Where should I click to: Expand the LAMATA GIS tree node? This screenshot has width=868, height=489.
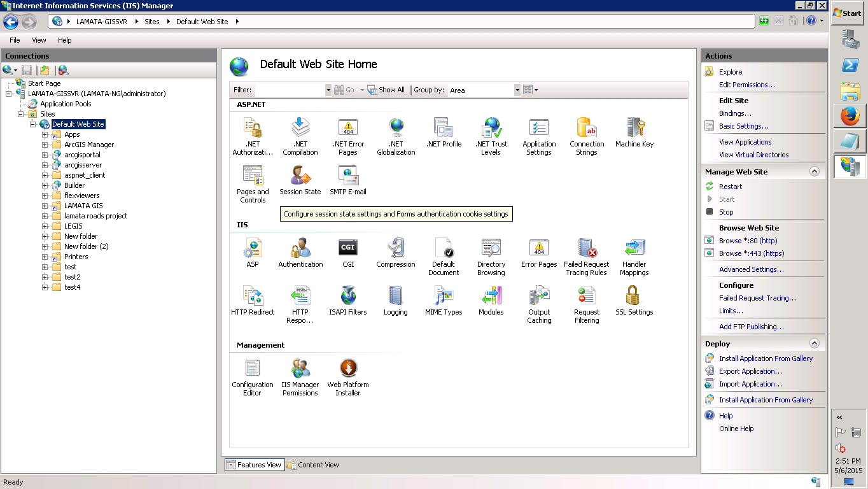[x=45, y=206]
